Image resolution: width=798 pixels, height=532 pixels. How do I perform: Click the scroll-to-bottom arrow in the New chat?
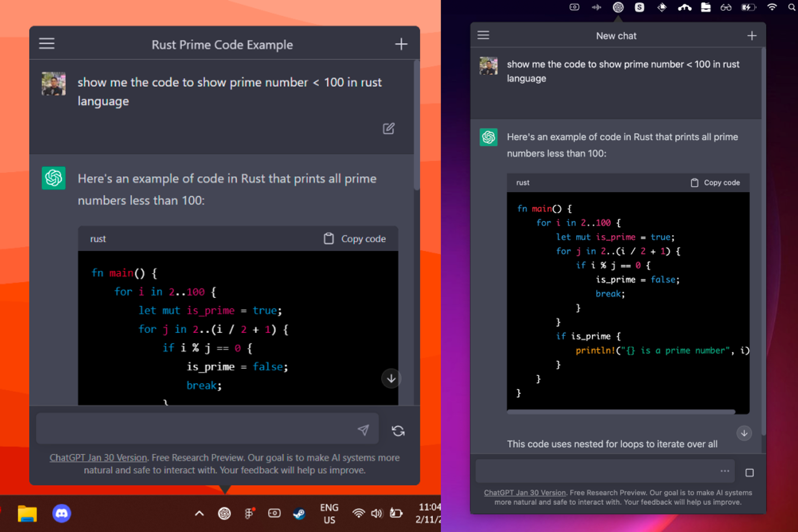(744, 433)
